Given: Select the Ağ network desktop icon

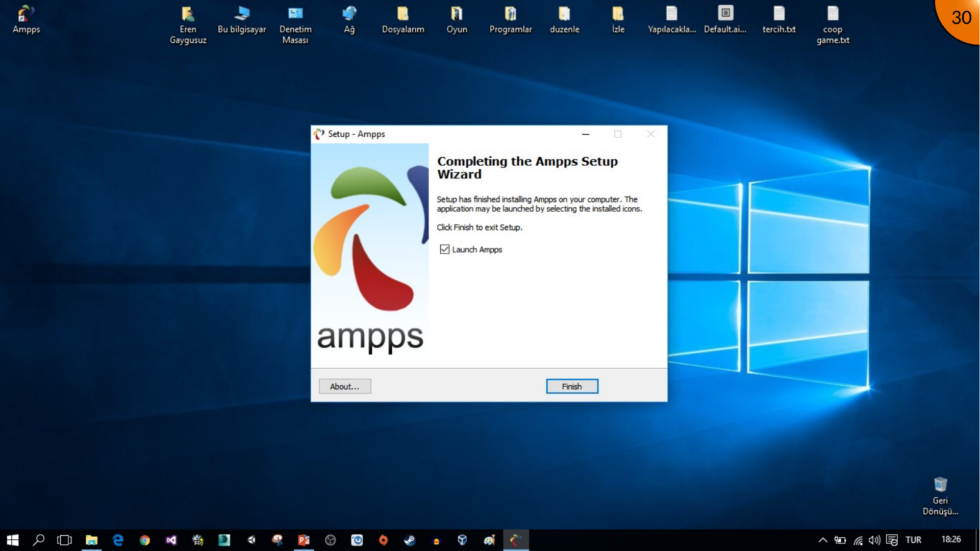Looking at the screenshot, I should (x=349, y=20).
